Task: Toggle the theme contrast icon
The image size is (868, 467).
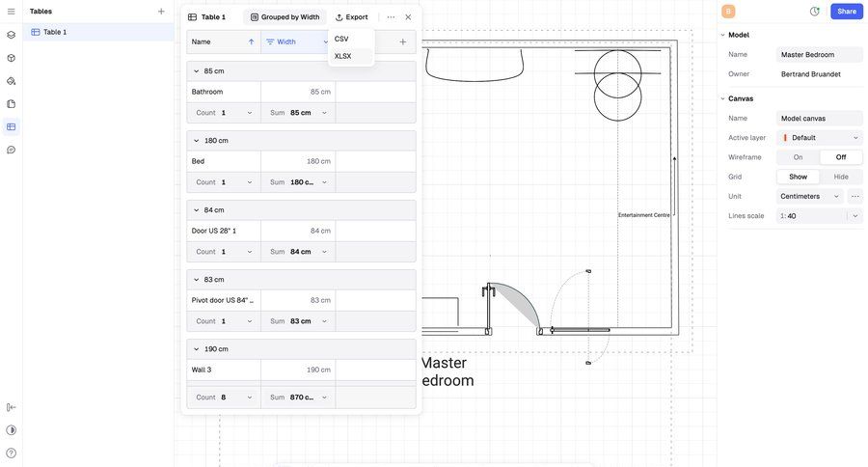Action: coord(12,430)
